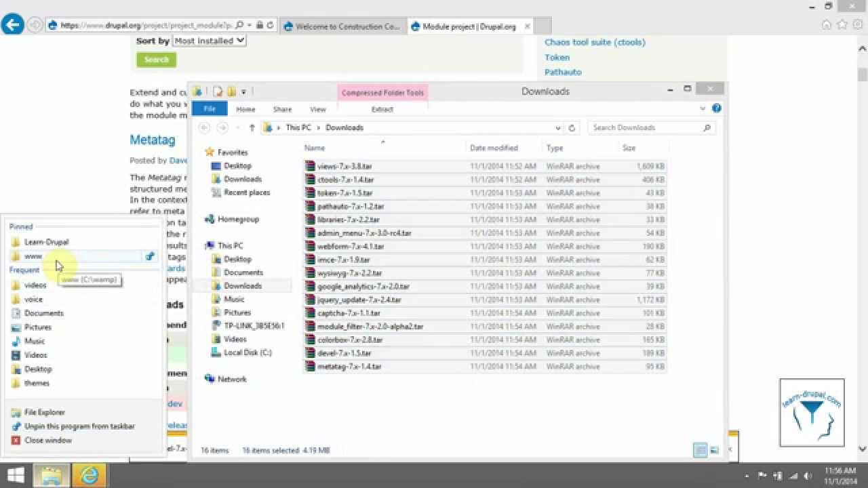Sort files by Date modified column
Viewport: 868px width, 488px height.
(494, 148)
